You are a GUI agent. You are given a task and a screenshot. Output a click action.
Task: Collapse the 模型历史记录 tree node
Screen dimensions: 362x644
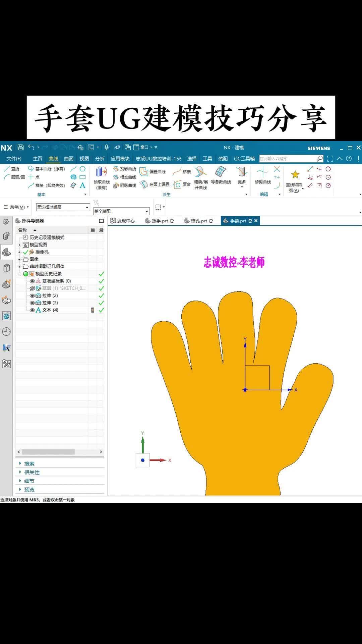tap(19, 274)
